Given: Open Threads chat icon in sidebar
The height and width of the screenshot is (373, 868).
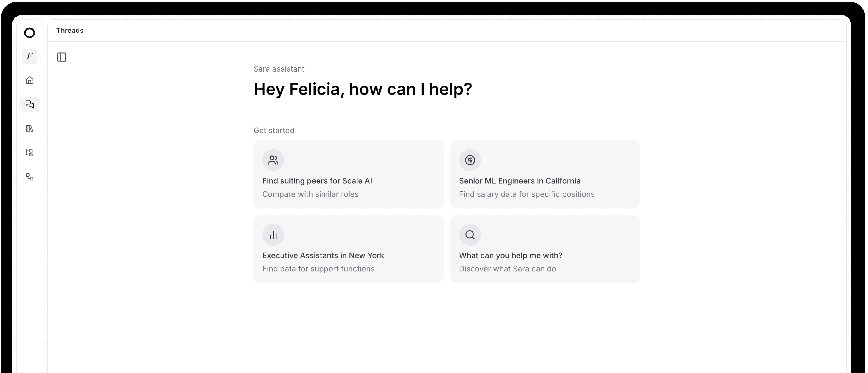Looking at the screenshot, I should (30, 104).
